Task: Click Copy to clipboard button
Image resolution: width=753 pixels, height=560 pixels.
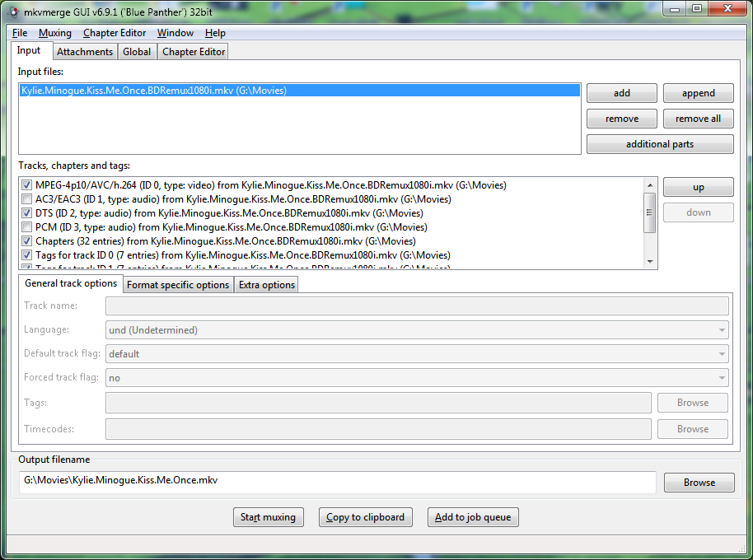Action: (366, 517)
